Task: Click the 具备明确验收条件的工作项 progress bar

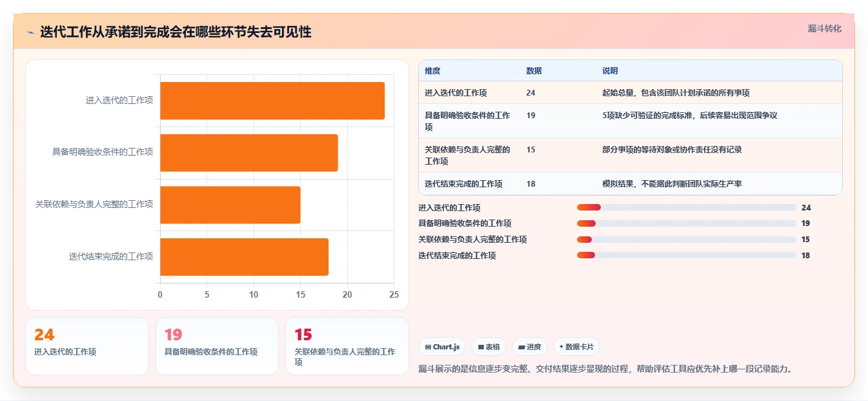Action: click(x=686, y=223)
